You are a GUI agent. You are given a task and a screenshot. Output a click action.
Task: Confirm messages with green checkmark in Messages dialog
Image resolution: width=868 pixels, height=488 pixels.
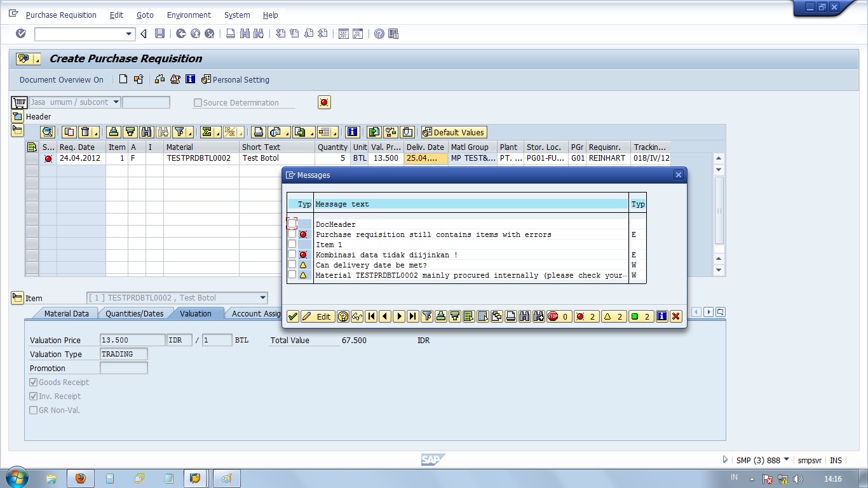pos(292,316)
